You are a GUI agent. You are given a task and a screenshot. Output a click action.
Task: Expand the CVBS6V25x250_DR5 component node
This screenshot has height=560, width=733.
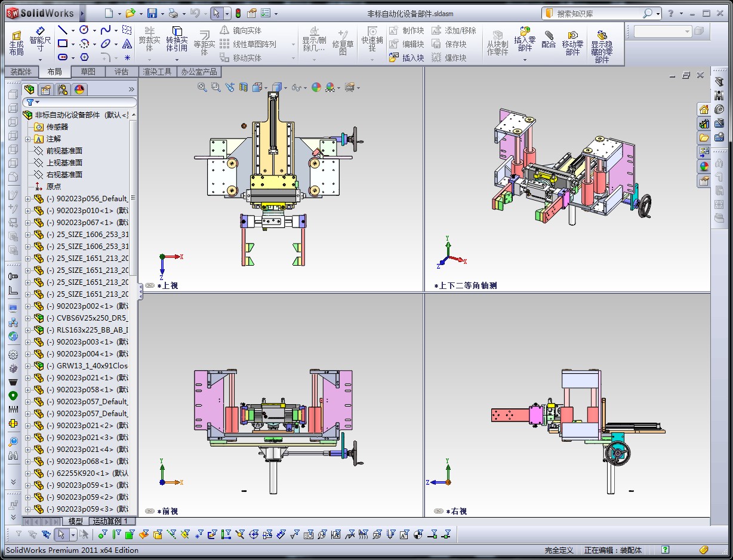pyautogui.click(x=28, y=318)
